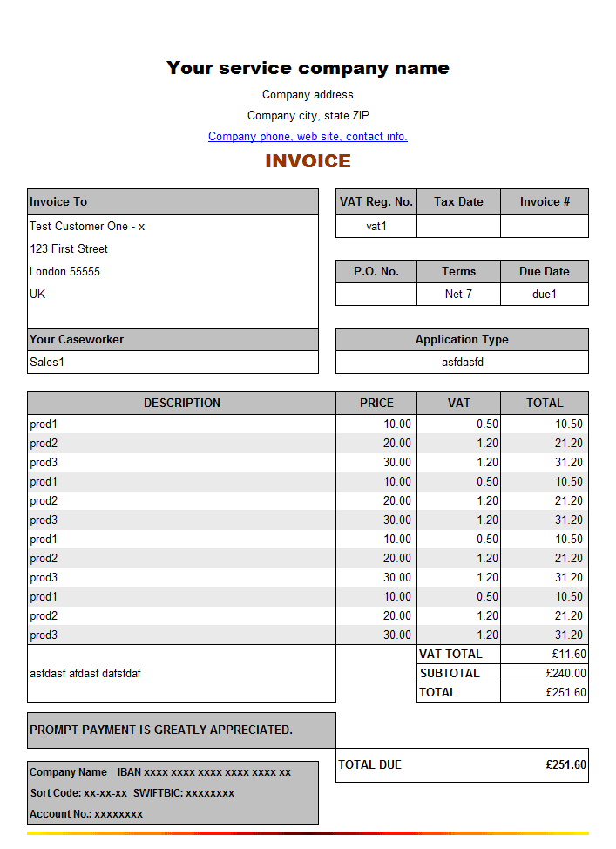This screenshot has height=849, width=616.
Task: Click the PRICE column header
Action: [376, 404]
